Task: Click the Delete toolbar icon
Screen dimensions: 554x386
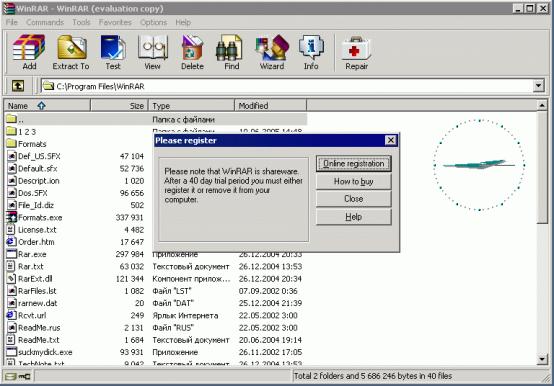Action: pyautogui.click(x=192, y=52)
